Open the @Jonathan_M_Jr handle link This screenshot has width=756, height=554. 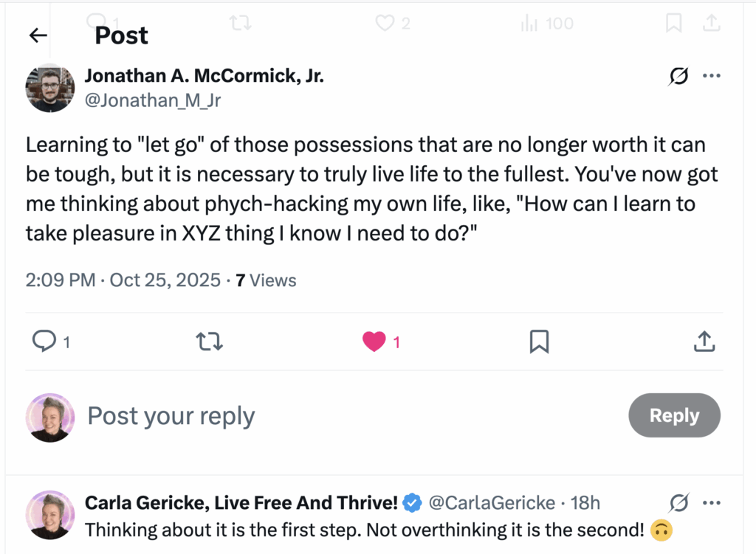(153, 100)
